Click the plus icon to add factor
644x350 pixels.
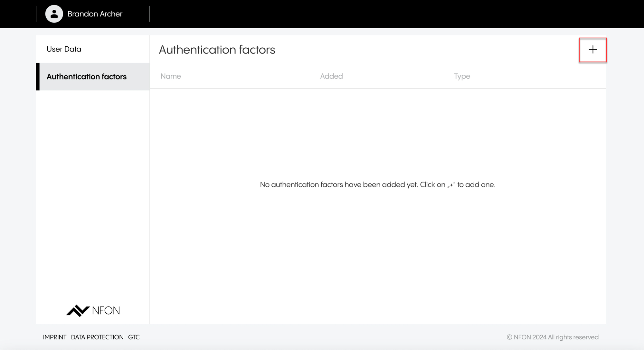[x=592, y=50]
